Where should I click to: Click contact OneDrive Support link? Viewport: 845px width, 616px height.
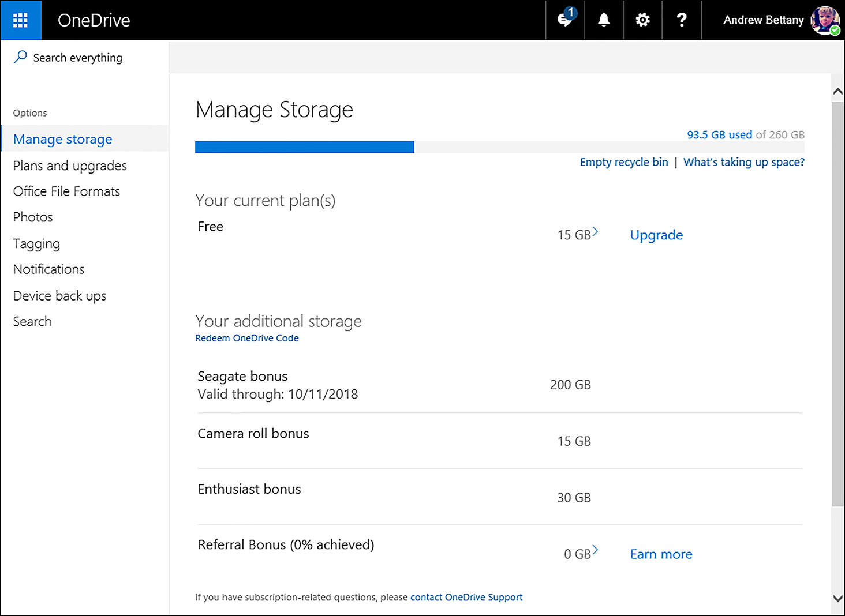pyautogui.click(x=466, y=597)
